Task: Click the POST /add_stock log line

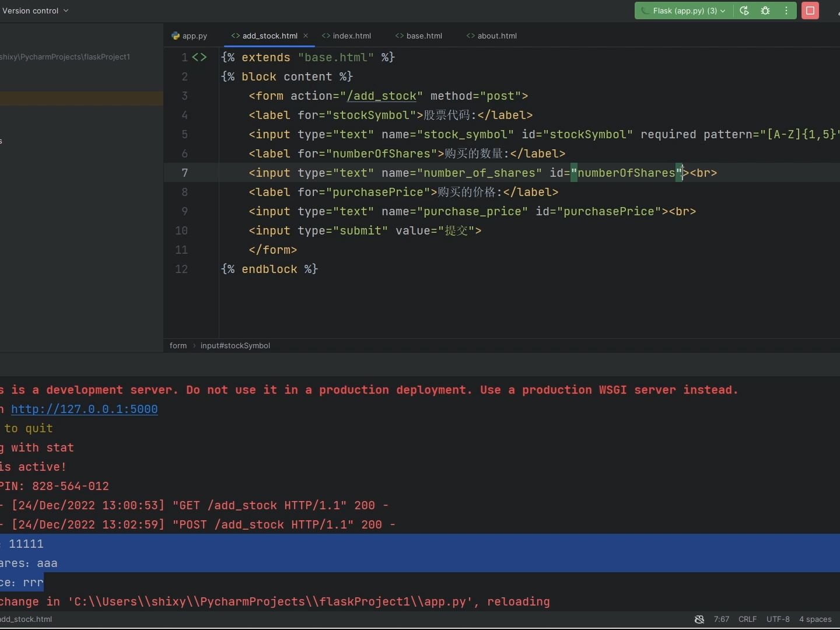Action: point(198,524)
